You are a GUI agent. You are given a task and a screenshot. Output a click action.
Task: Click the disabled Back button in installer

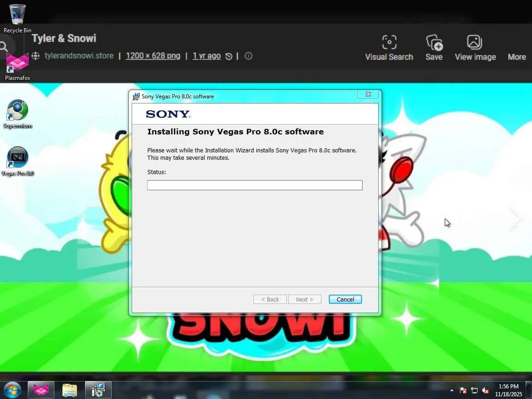pos(270,299)
